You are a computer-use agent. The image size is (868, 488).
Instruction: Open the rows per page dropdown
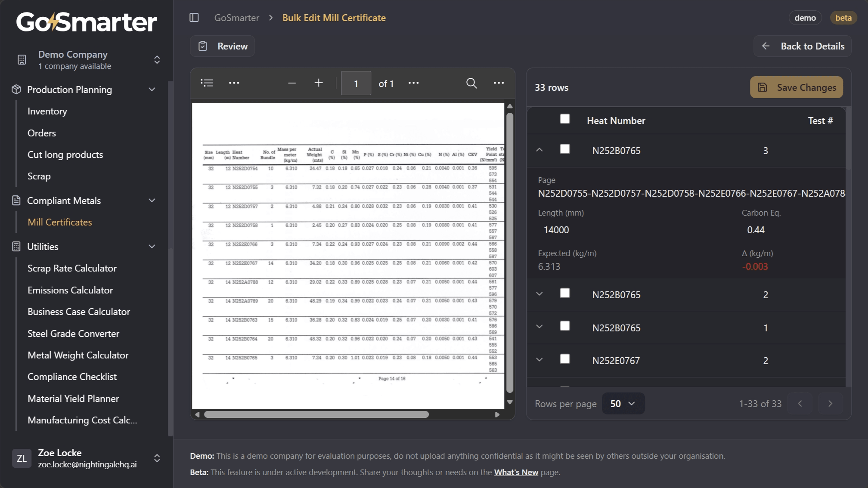[623, 404]
